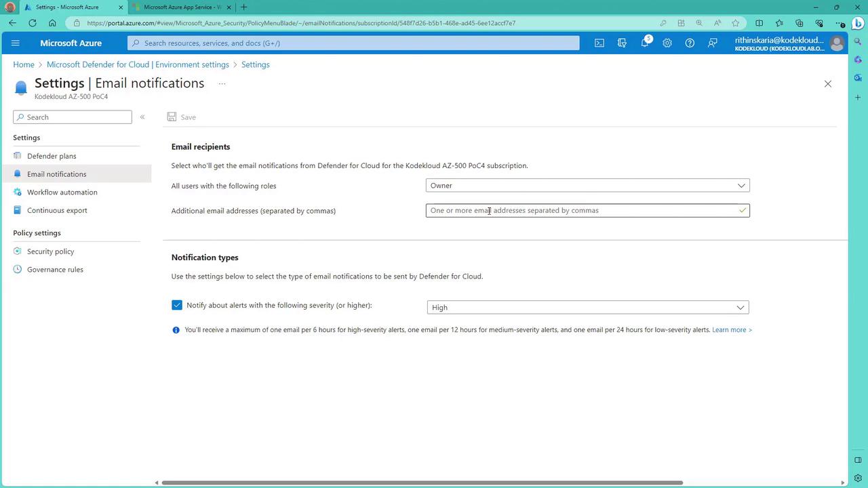The image size is (868, 488).
Task: Open portal settings gear icon
Action: coord(667,43)
